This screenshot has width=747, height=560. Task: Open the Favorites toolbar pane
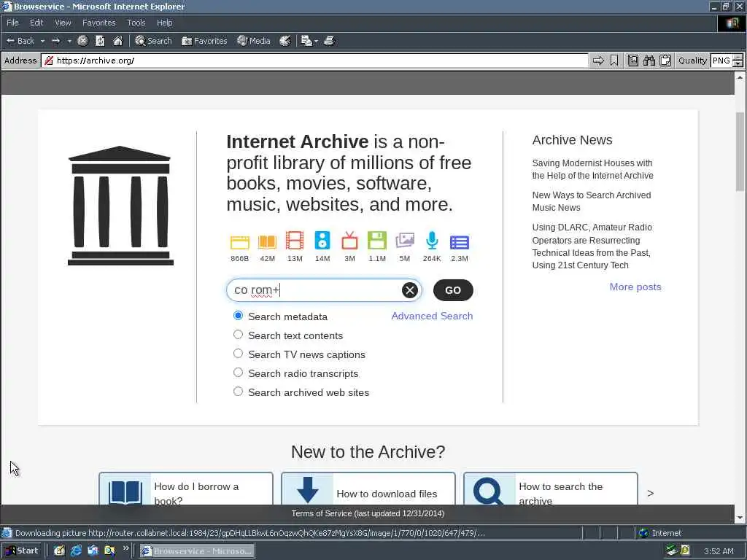coord(204,41)
